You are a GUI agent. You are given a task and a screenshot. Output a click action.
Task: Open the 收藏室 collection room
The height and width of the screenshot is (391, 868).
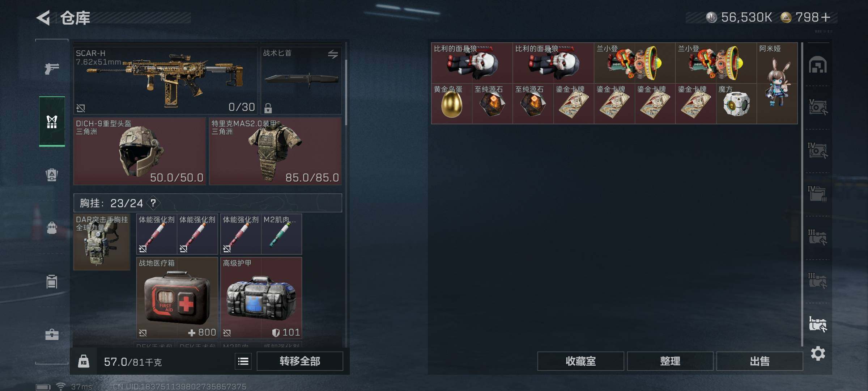click(580, 361)
